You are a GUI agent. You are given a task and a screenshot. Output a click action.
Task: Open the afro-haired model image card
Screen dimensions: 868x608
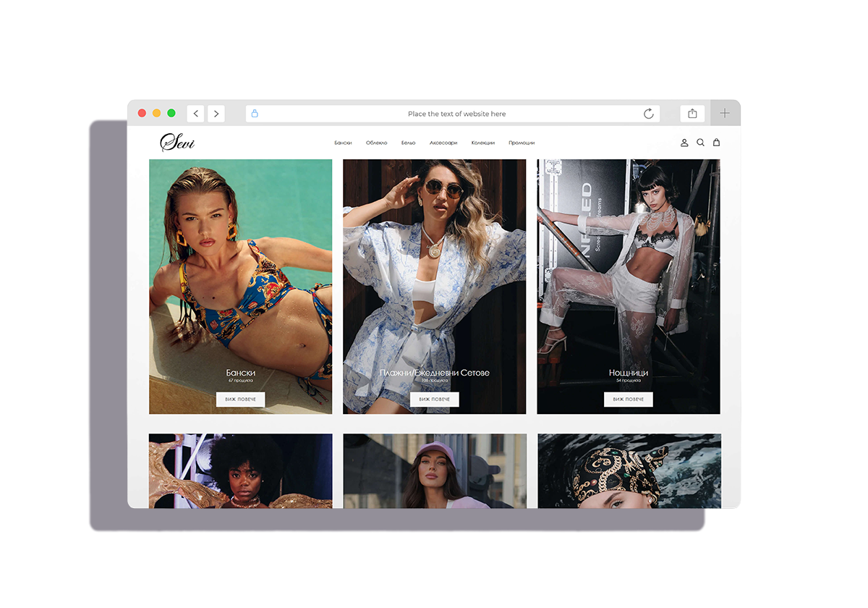tap(241, 470)
